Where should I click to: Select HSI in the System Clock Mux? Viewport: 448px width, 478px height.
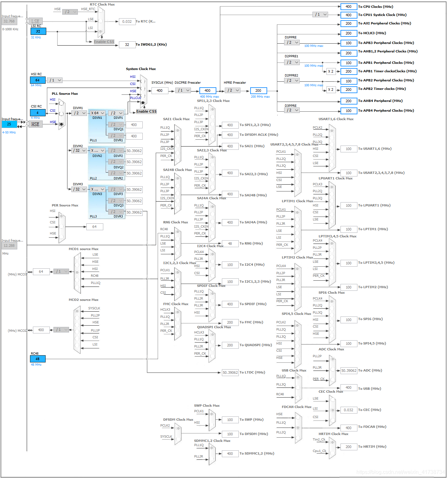click(x=143, y=81)
